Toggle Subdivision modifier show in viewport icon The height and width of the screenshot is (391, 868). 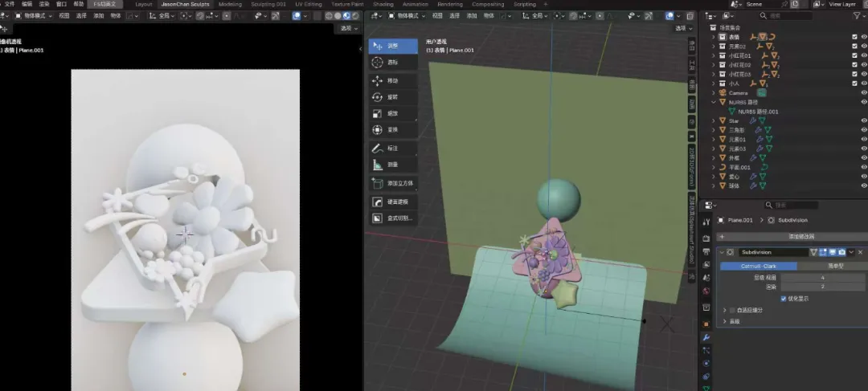pyautogui.click(x=833, y=252)
